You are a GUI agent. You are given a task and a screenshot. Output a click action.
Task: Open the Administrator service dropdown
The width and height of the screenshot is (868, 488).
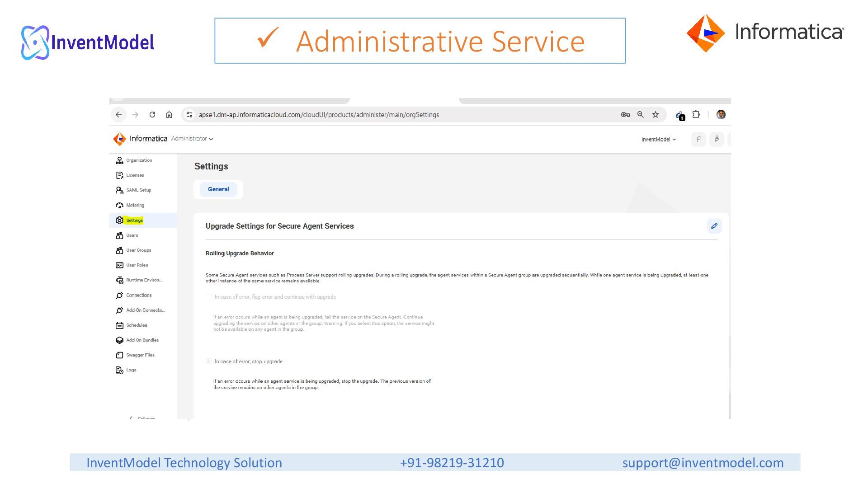pos(192,139)
